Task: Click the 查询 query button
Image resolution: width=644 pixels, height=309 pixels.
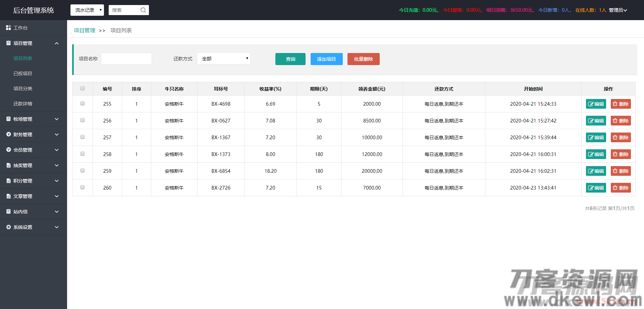Action: click(290, 59)
